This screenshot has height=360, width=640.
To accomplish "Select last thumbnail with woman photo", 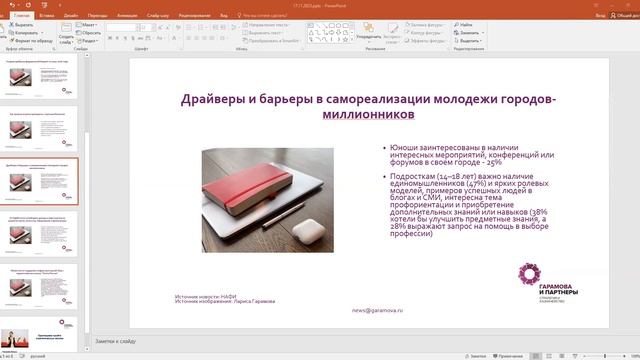I will pyautogui.click(x=39, y=335).
